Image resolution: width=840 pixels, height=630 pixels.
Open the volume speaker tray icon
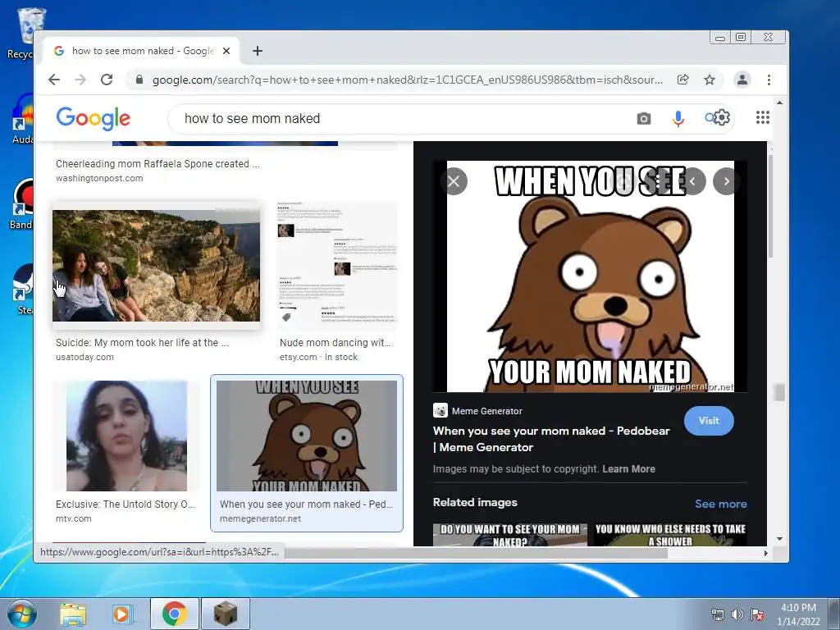(x=737, y=614)
